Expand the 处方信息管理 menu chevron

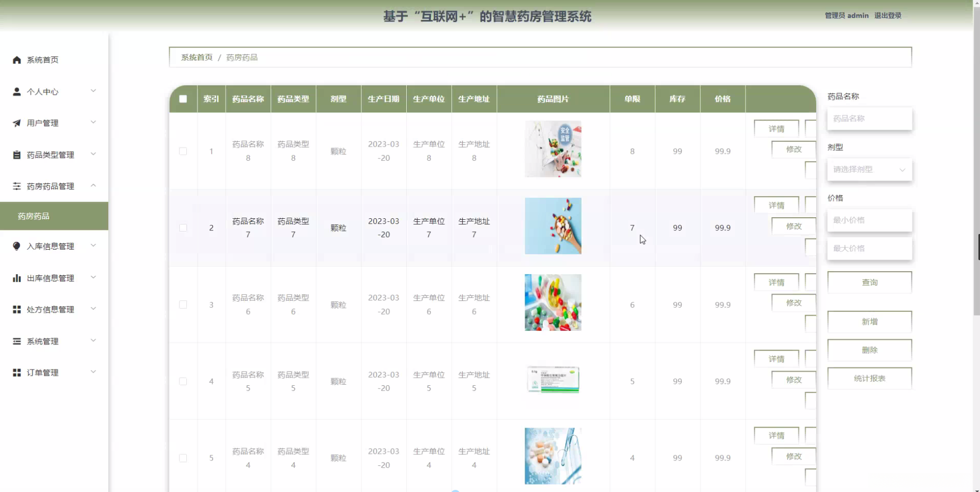[93, 309]
